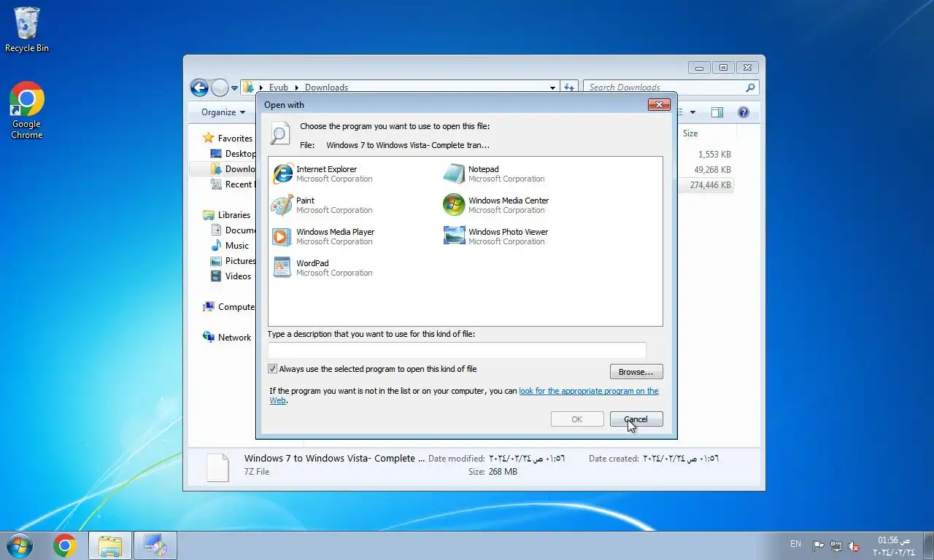The width and height of the screenshot is (934, 560).
Task: Select WordPad from the program list
Action: [x=323, y=268]
